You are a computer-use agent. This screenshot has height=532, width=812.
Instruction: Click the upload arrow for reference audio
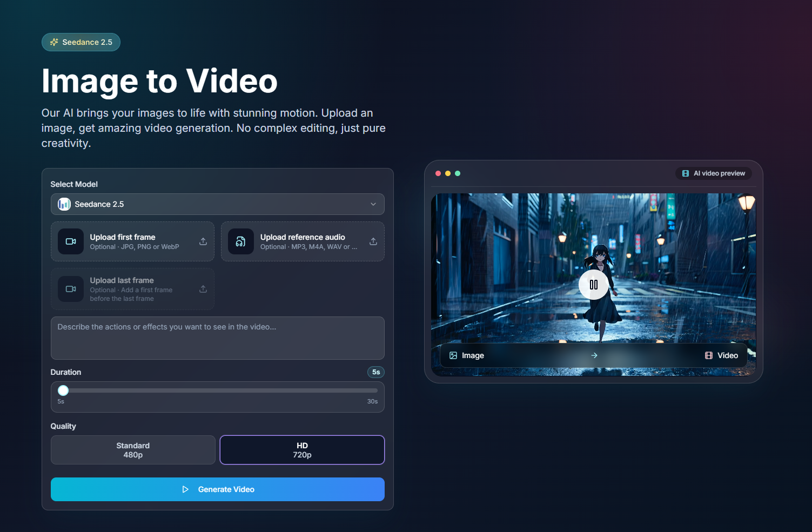point(373,241)
